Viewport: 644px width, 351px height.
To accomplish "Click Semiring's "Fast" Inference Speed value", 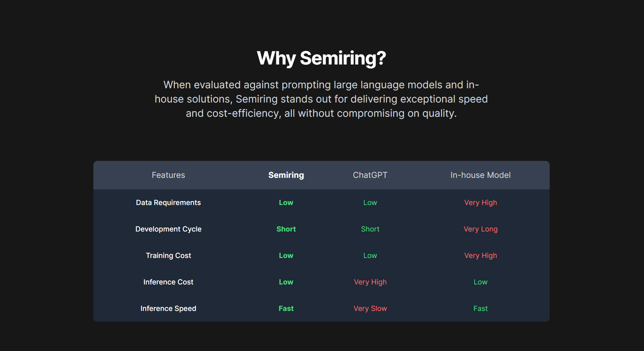I will point(286,309).
